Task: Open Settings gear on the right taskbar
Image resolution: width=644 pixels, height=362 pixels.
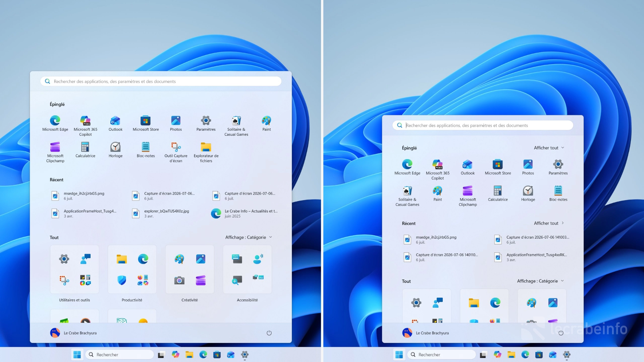Action: [567, 355]
